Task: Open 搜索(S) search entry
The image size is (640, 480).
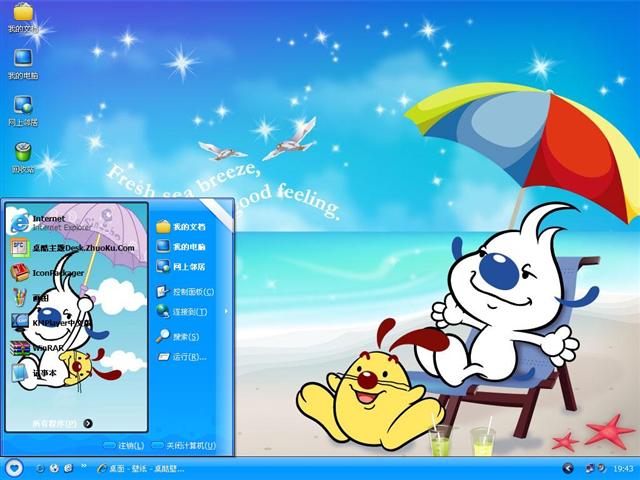Action: pos(178,336)
